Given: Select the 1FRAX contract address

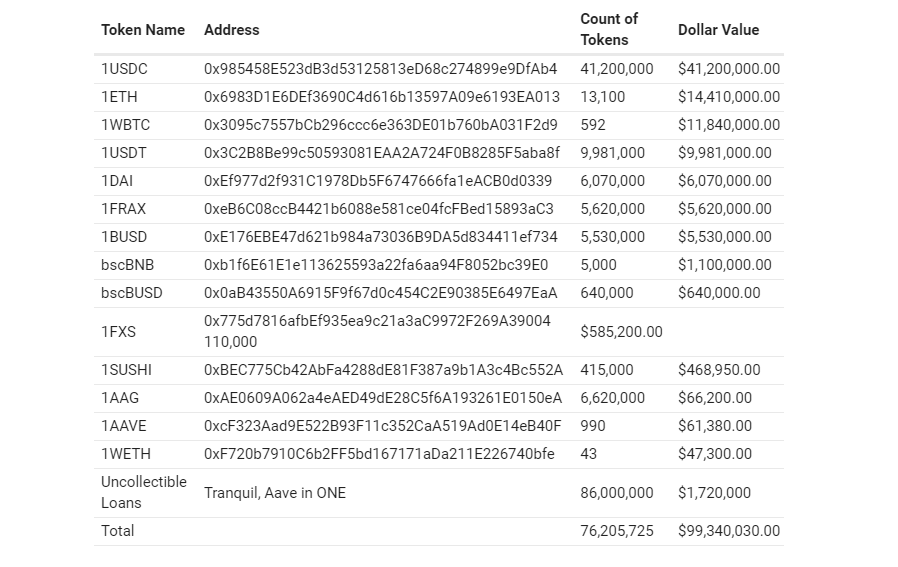Looking at the screenshot, I should point(378,209).
